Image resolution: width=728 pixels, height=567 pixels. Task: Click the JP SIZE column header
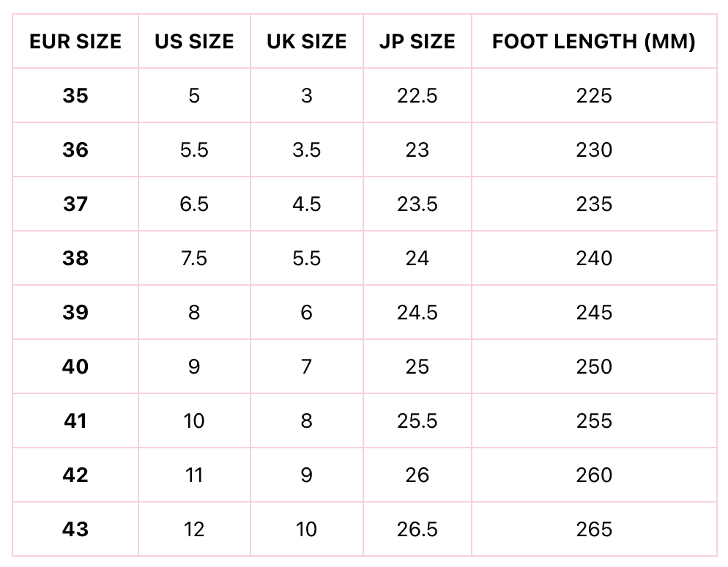pos(417,42)
